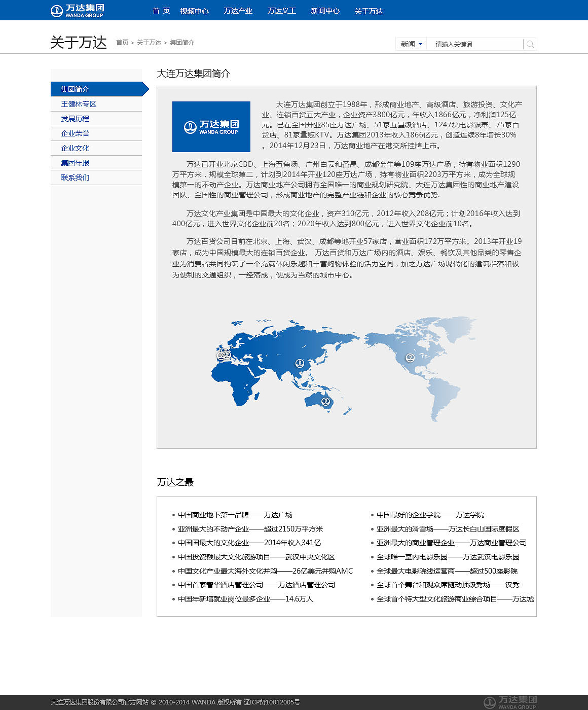Click the 万达城 list item

click(x=455, y=599)
